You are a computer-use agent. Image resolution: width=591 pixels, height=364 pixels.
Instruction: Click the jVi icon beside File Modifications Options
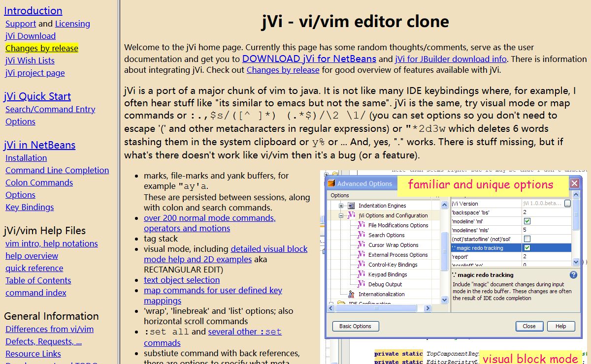click(x=361, y=225)
